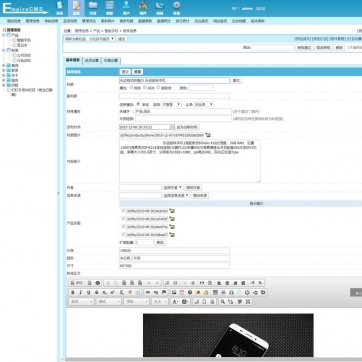Switch to the 选项设置 tab
This screenshot has width=362, height=362.
tap(92, 61)
